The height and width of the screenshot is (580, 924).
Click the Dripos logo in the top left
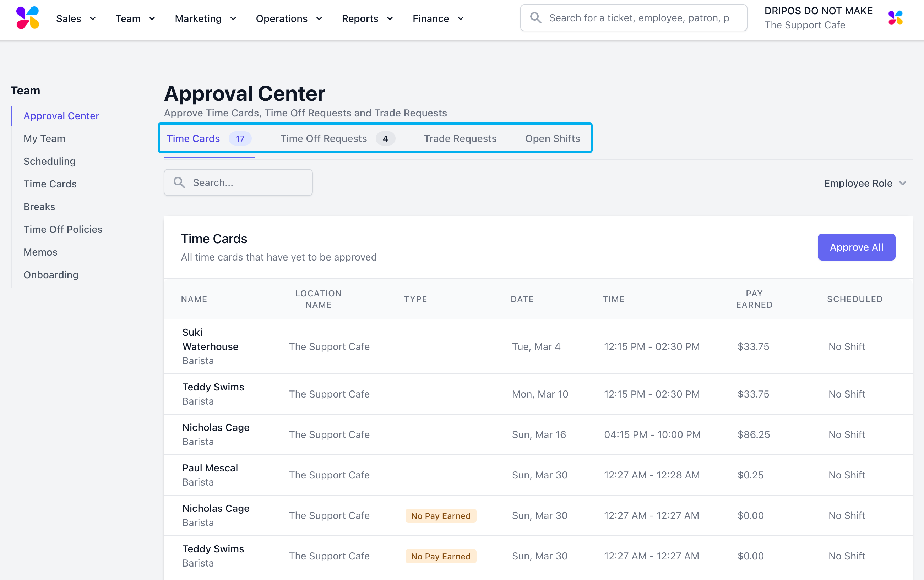click(28, 18)
